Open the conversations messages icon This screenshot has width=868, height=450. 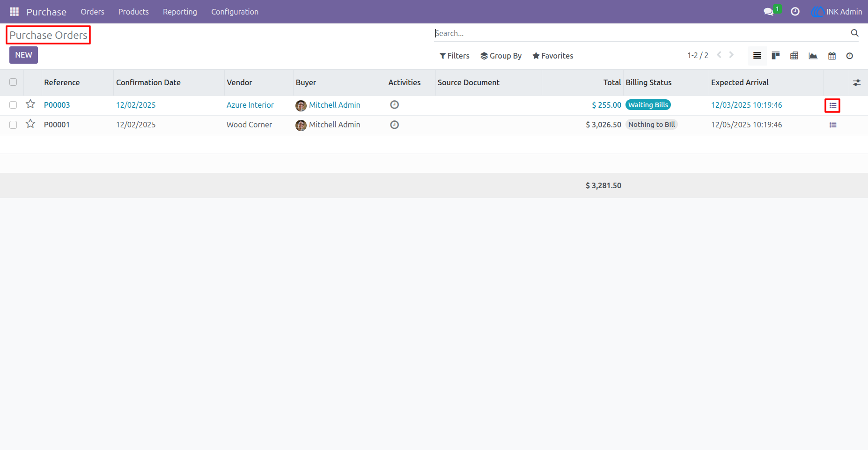coord(768,12)
